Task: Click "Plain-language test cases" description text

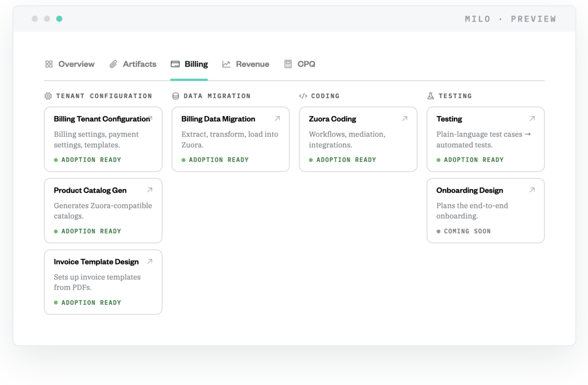Action: point(479,134)
